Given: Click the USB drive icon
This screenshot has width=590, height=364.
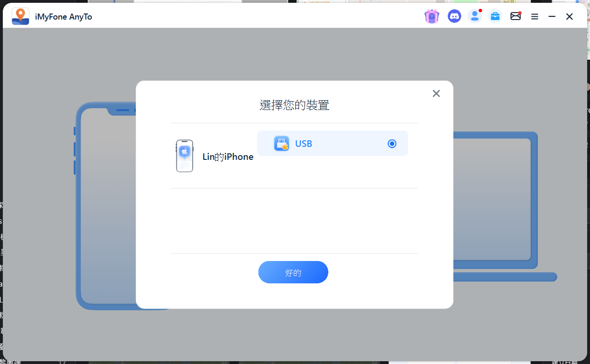Looking at the screenshot, I should click(281, 144).
